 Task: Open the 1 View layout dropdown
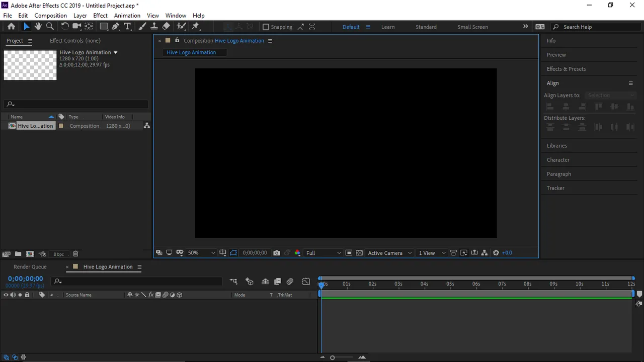click(432, 253)
